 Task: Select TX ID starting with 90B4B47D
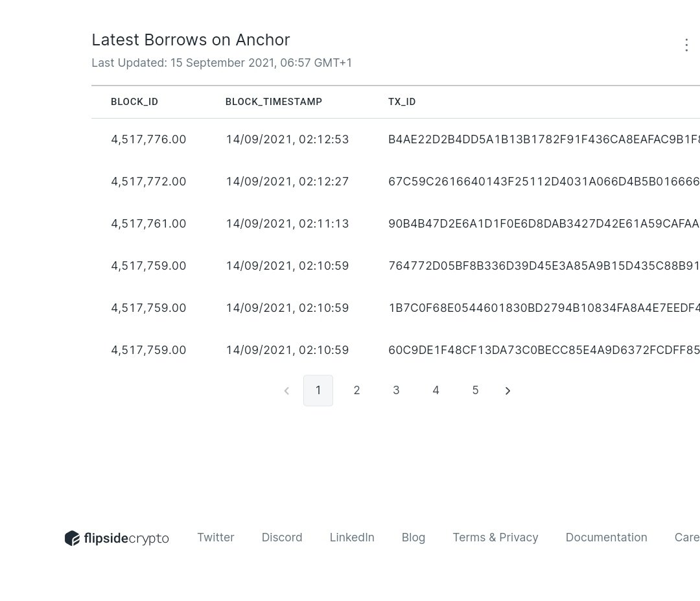click(544, 224)
